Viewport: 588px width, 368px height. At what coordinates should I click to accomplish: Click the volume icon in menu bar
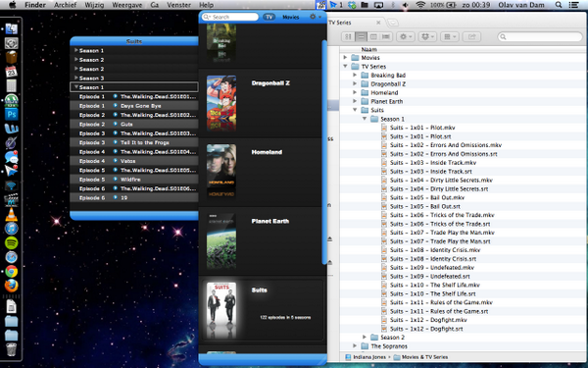point(406,5)
